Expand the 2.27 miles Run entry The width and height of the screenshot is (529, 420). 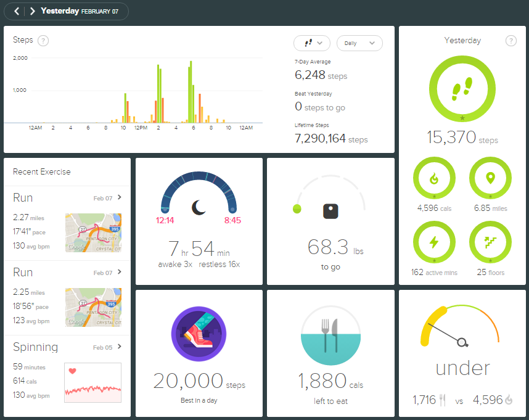pos(119,197)
